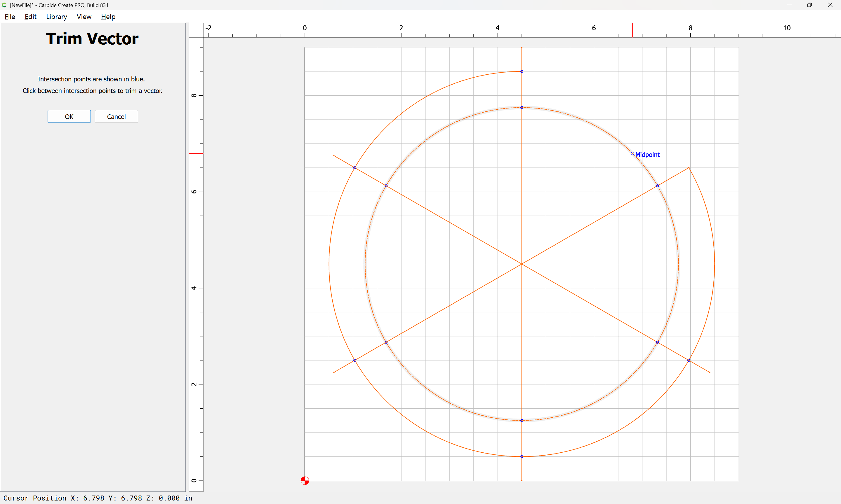Viewport: 841px width, 504px height.
Task: Click the Cancel button
Action: coord(116,116)
